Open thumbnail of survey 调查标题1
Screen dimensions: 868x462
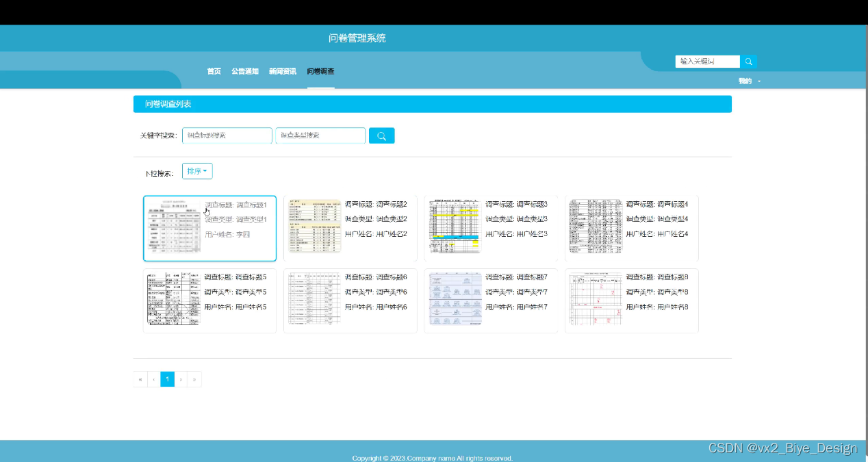[175, 227]
